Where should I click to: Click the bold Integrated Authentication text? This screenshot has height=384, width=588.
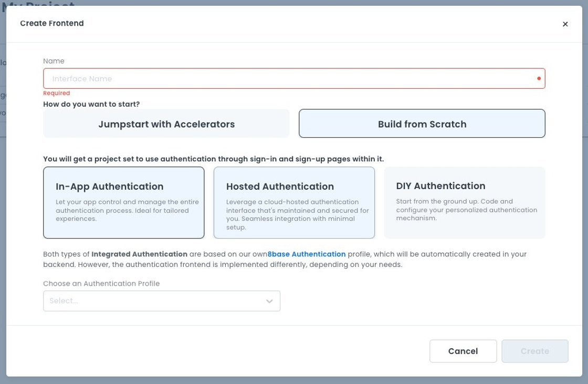tap(139, 254)
